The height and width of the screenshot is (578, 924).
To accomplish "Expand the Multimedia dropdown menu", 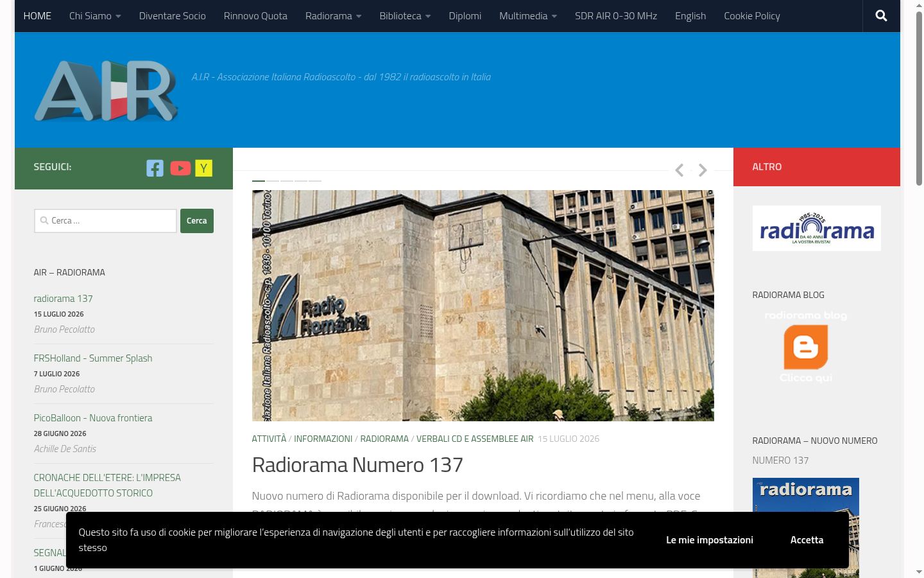I will [x=528, y=15].
